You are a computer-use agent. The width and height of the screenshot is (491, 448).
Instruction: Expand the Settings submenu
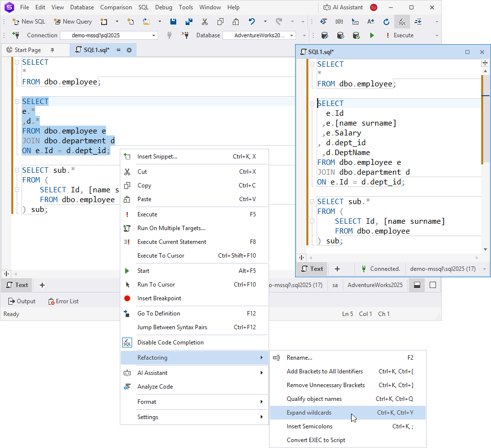[194, 417]
